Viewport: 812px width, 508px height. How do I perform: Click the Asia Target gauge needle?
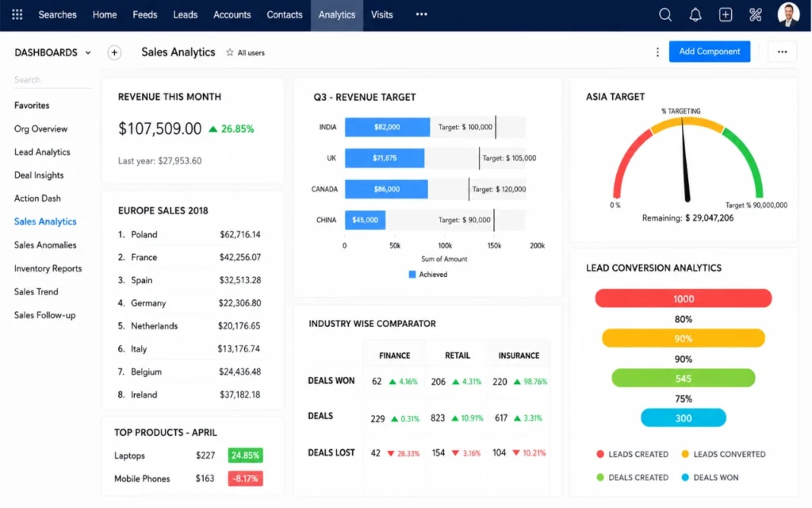(684, 160)
